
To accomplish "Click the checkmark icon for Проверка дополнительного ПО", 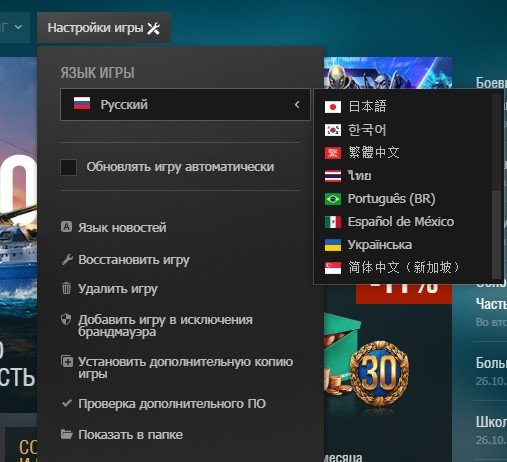I will pos(67,403).
